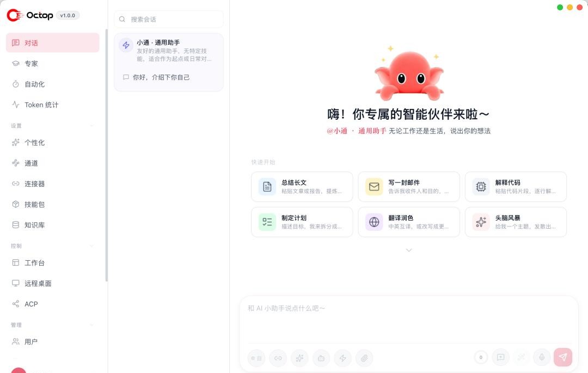Click the new chat icon beside counter

coord(501,357)
